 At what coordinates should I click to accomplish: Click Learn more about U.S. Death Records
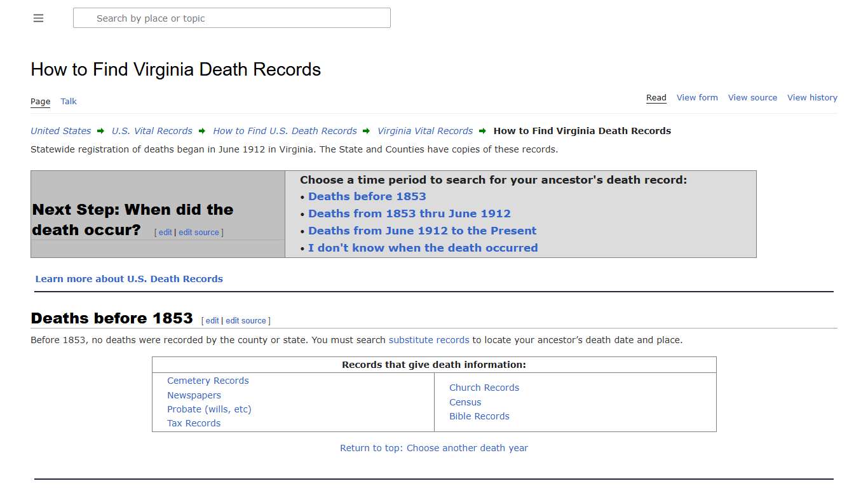click(129, 278)
